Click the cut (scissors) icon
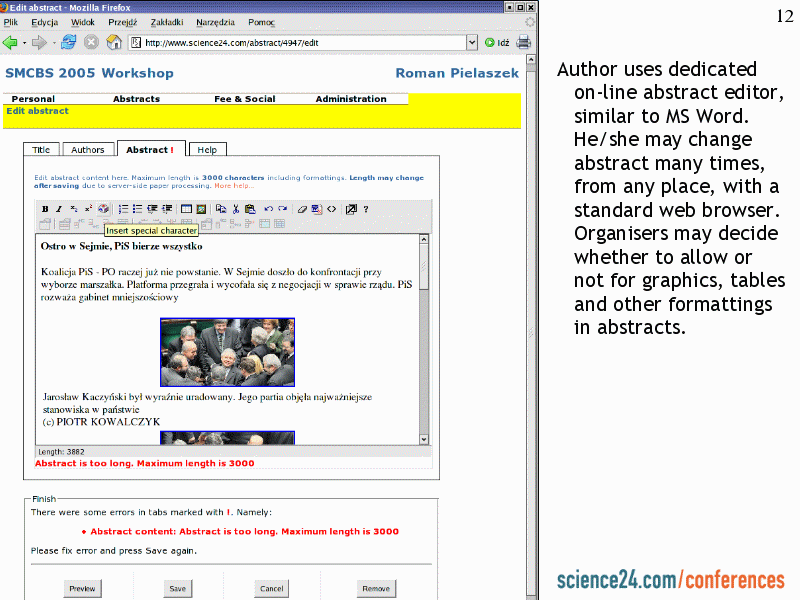This screenshot has height=600, width=800. (x=236, y=209)
